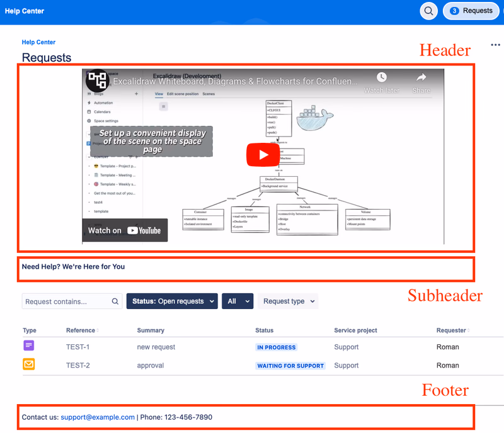Open the approval summary
This screenshot has width=504, height=433.
tap(151, 366)
